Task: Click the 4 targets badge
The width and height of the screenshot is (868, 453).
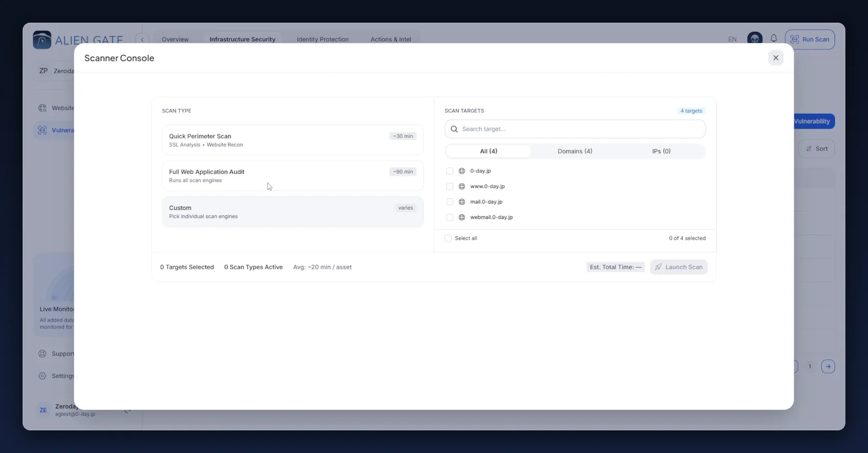Action: click(x=691, y=111)
